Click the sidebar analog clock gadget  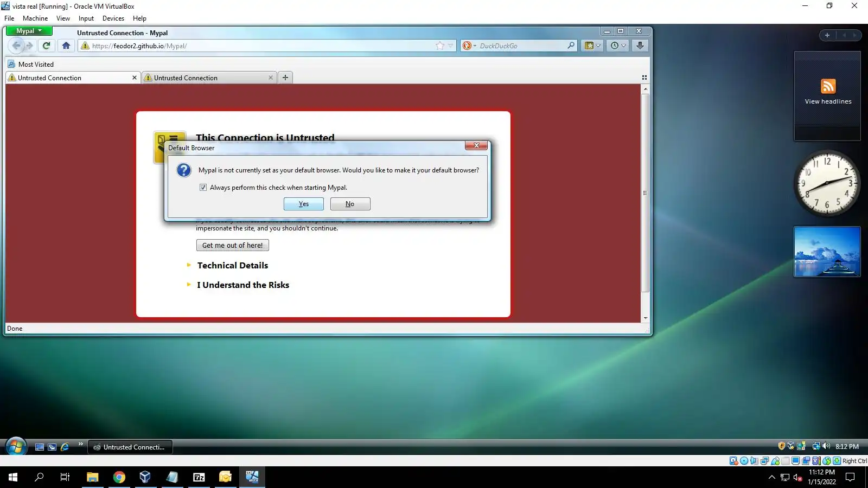827,183
